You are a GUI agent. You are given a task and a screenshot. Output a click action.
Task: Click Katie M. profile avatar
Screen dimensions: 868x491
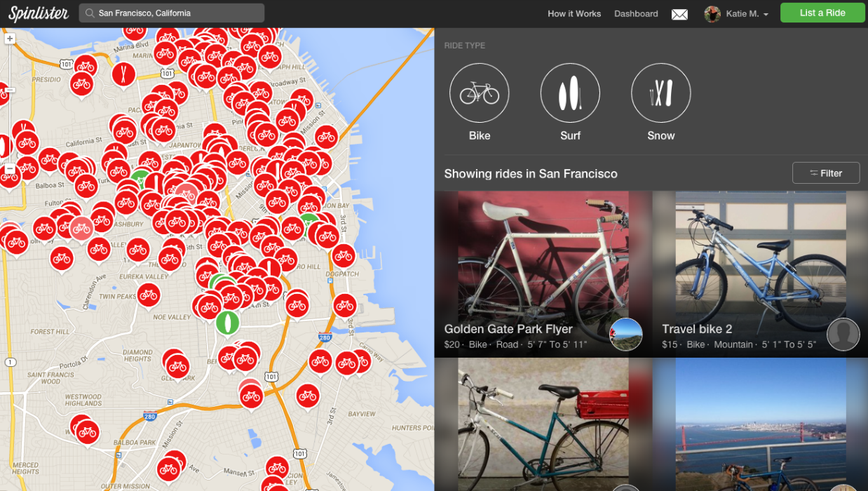(712, 14)
